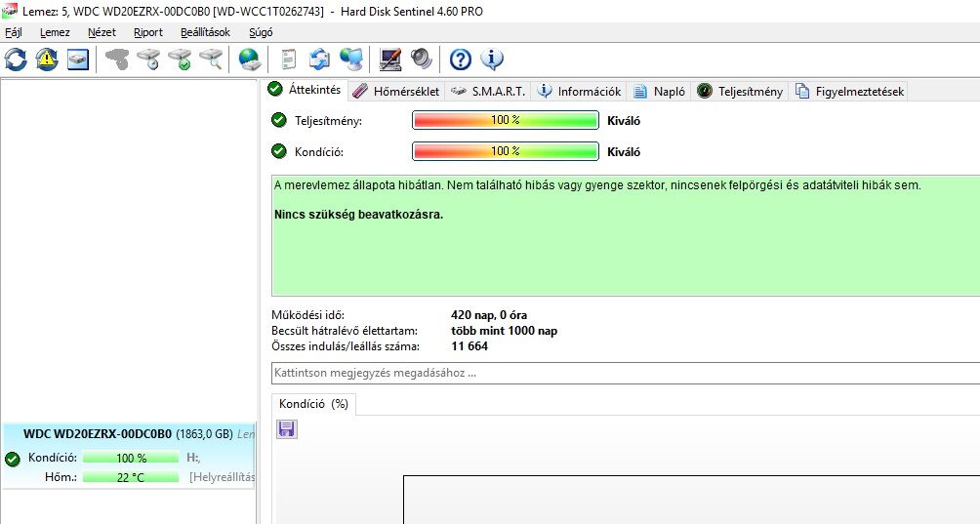This screenshot has height=524, width=980.
Task: Click the H: drive letter in sidebar
Action: [193, 458]
